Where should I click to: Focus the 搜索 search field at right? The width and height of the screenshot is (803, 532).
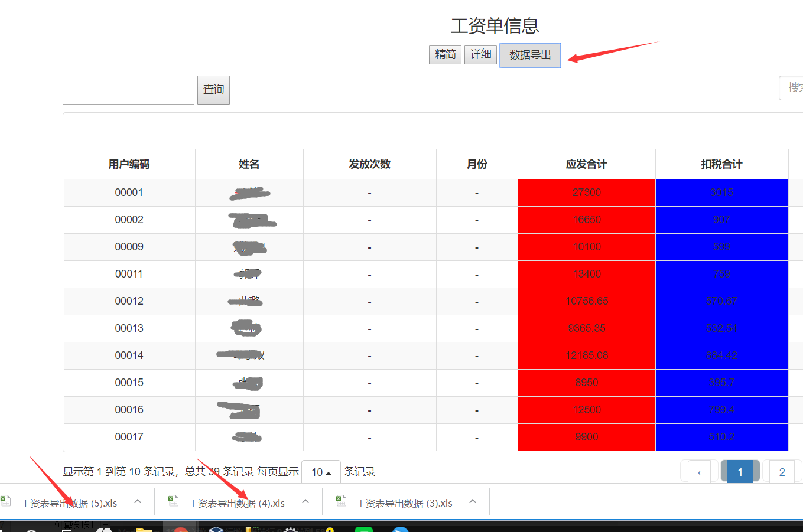(791, 88)
